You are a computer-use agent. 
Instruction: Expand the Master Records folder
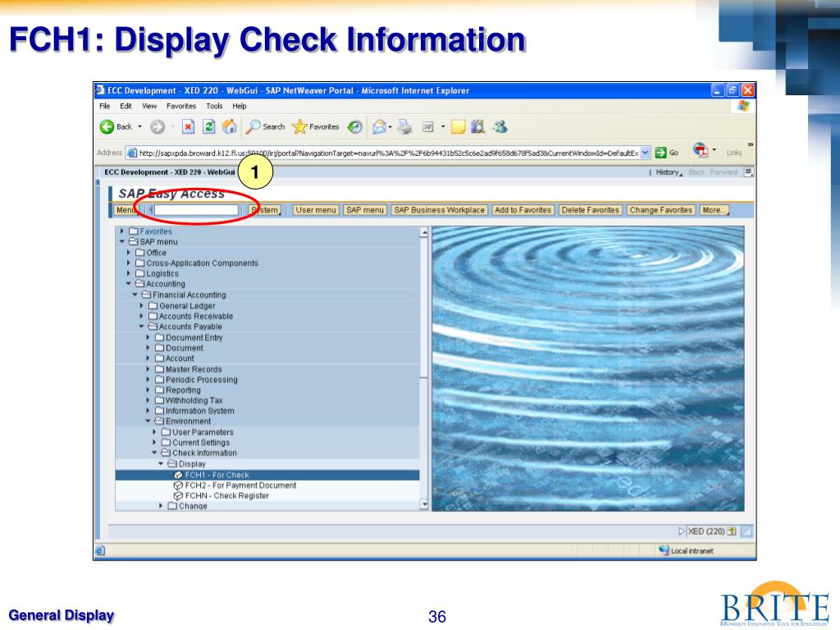148,369
